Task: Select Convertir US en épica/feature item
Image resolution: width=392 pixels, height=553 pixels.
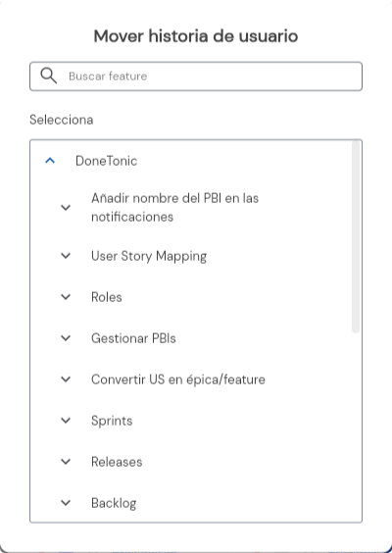Action: tap(178, 379)
